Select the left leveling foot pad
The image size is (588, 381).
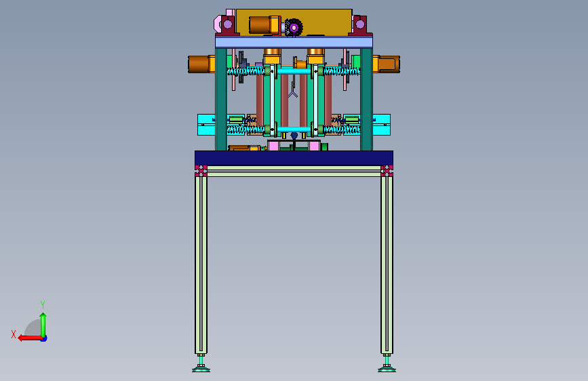click(x=201, y=369)
